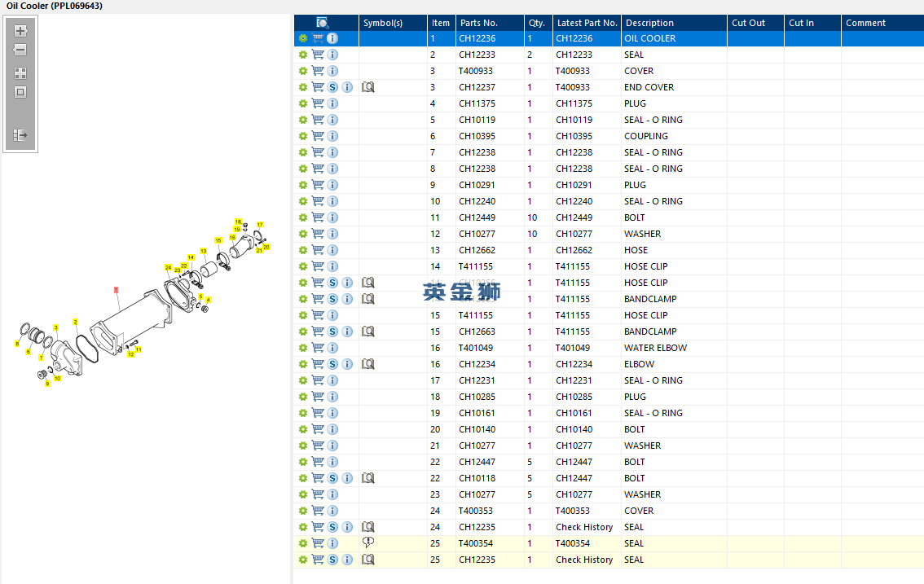The height and width of the screenshot is (584, 924).
Task: Add CH10161 SEAL - O RING to cart
Action: pos(318,413)
